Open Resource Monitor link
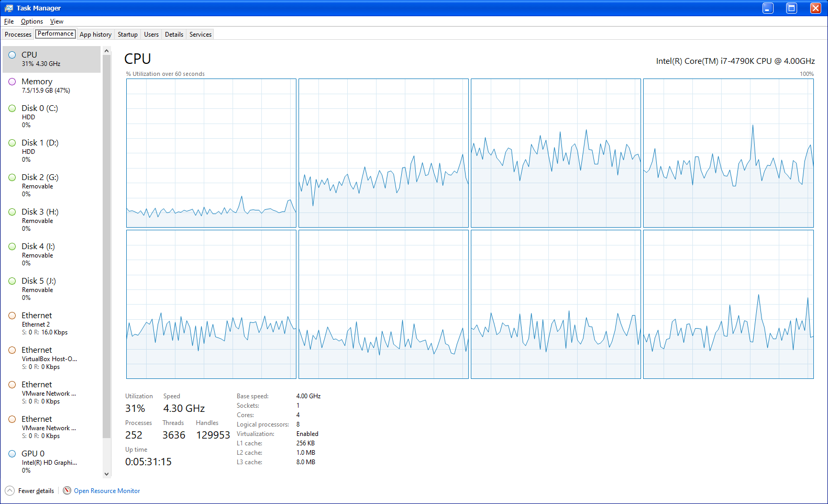The image size is (828, 504). point(107,491)
